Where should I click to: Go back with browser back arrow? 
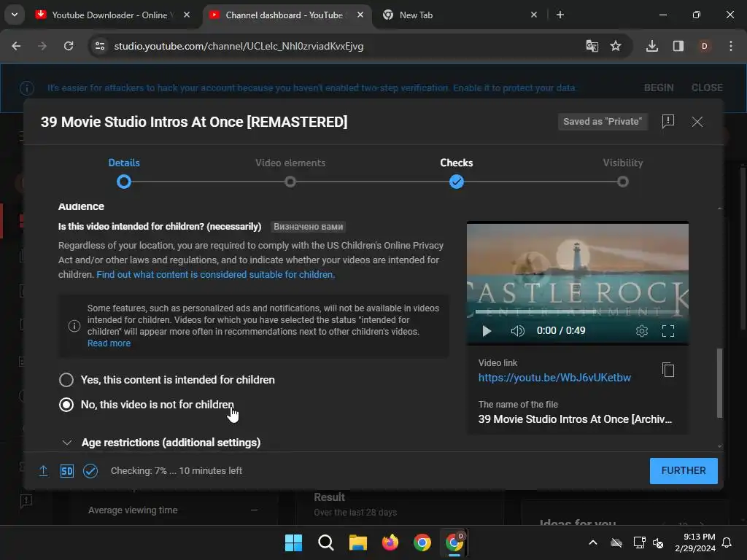click(16, 46)
